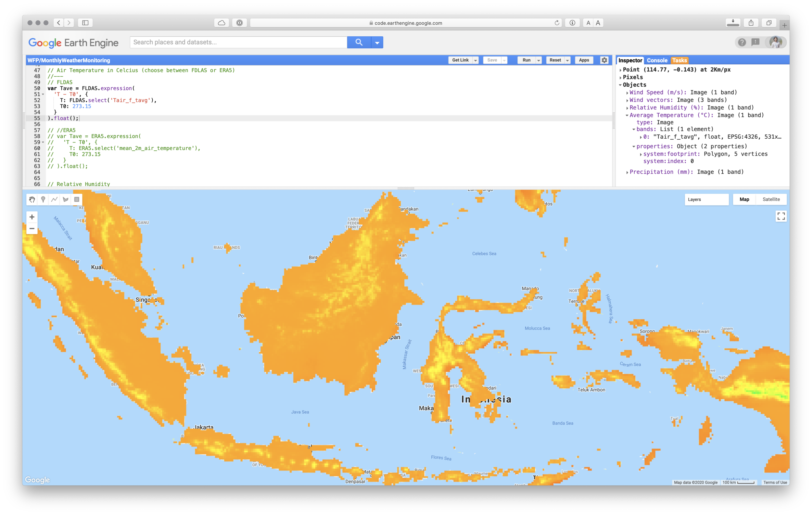
Task: Collapse the Average Temperature (°C) object
Action: click(627, 115)
